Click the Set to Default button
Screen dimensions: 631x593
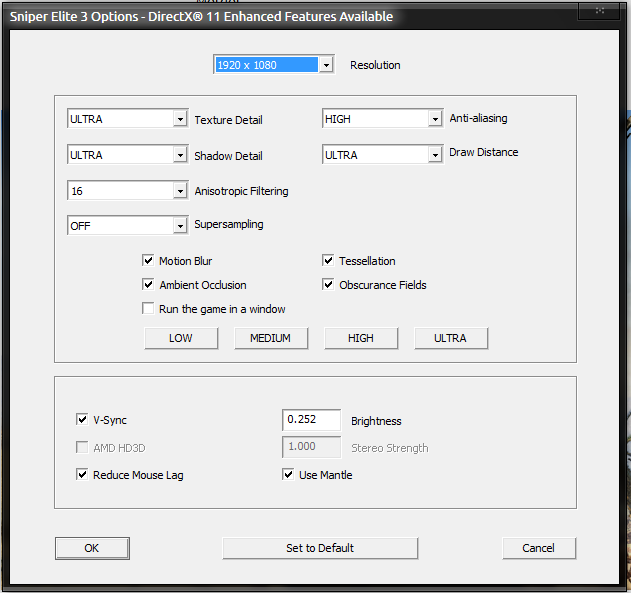pos(320,548)
